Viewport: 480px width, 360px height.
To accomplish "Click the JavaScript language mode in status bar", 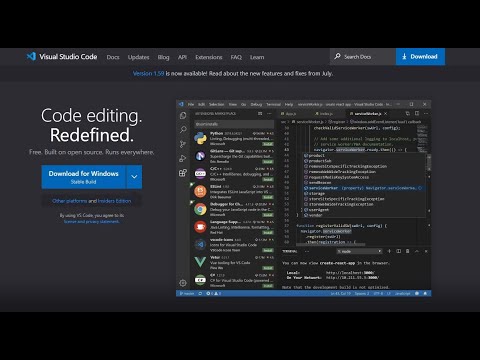I will [403, 293].
